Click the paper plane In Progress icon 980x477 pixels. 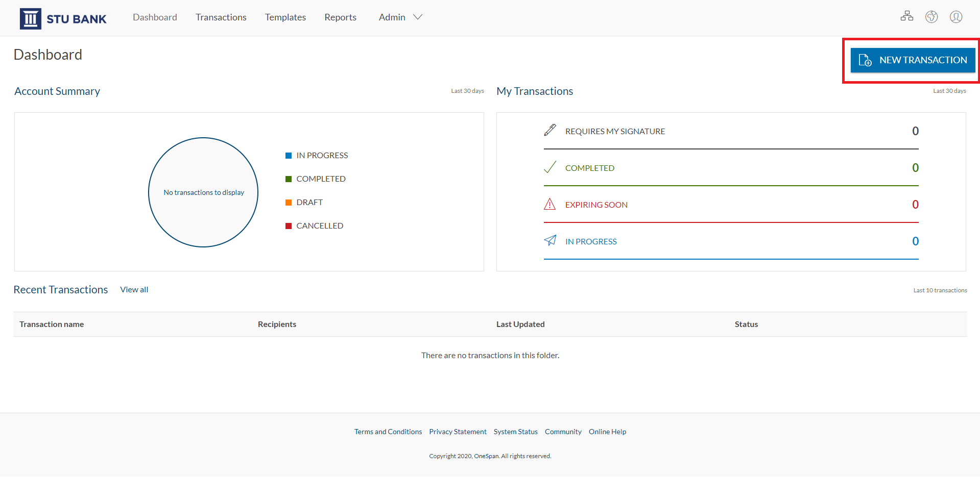(x=550, y=240)
